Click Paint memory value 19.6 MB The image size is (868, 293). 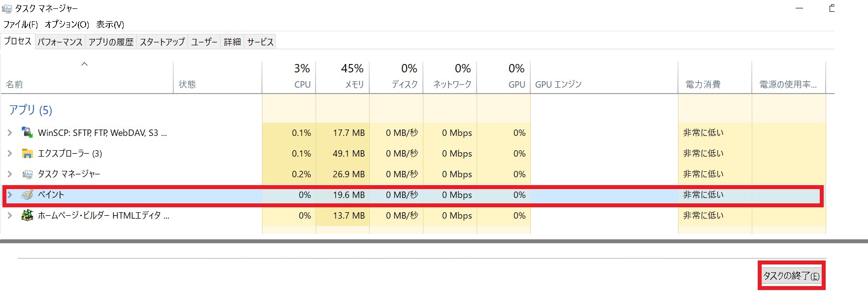point(349,195)
